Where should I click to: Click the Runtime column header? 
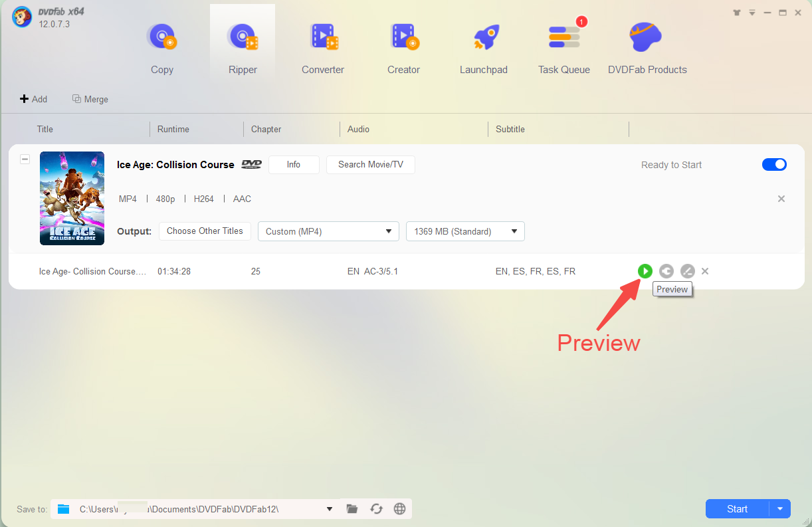pos(173,129)
